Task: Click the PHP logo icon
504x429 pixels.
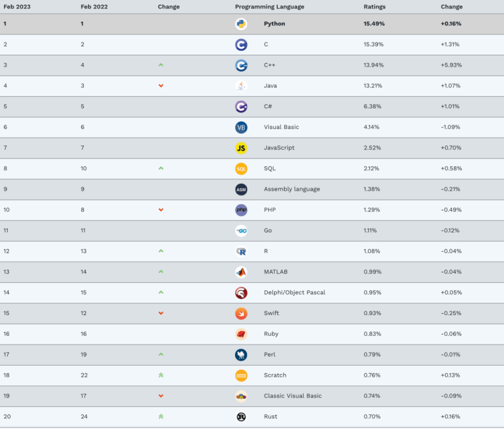Action: tap(241, 210)
